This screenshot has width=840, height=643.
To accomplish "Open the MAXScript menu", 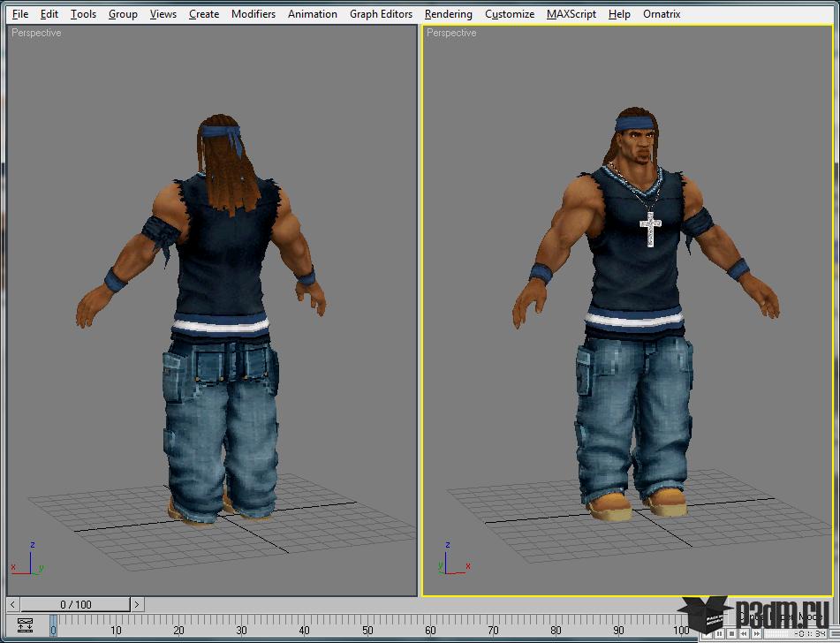I will pos(571,14).
